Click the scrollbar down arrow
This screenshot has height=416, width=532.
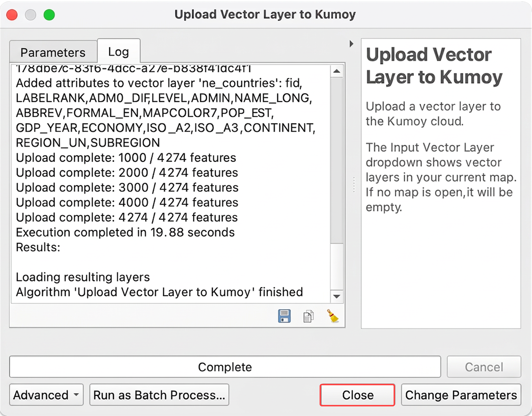tap(337, 297)
